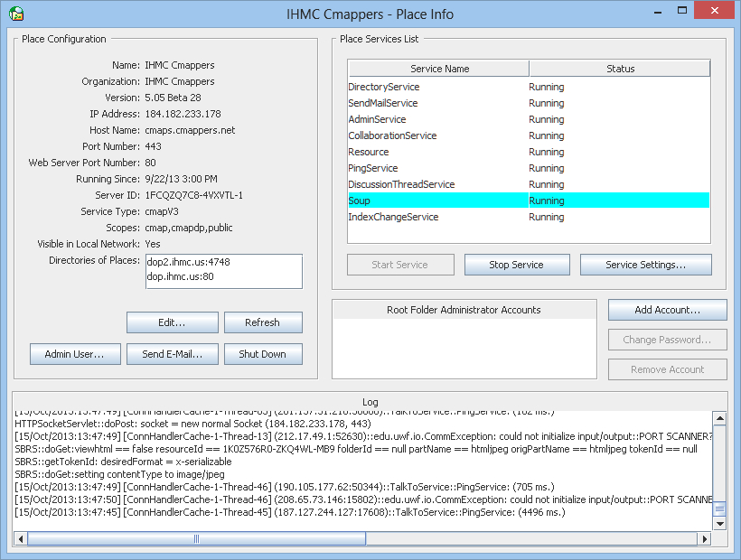Click the Service Name column header
Image resolution: width=741 pixels, height=560 pixels.
tap(437, 68)
